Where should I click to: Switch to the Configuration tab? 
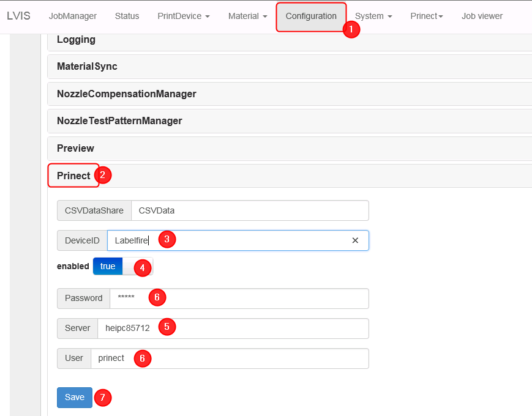pyautogui.click(x=311, y=17)
